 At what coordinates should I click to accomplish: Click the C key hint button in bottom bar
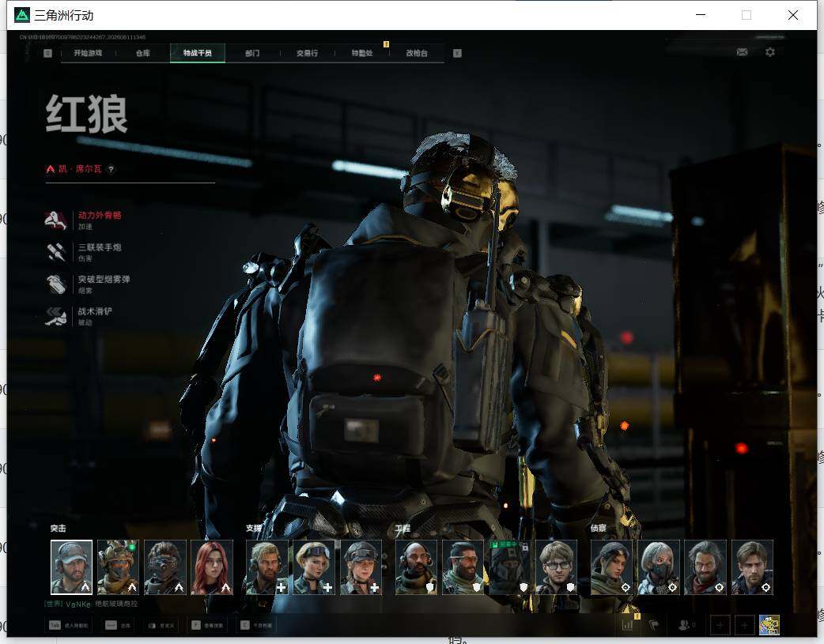256,625
